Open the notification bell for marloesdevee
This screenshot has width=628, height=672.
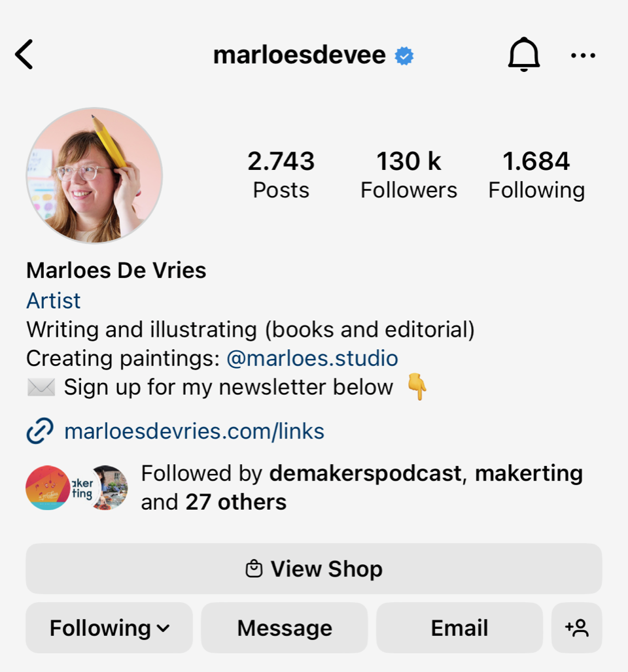tap(524, 54)
